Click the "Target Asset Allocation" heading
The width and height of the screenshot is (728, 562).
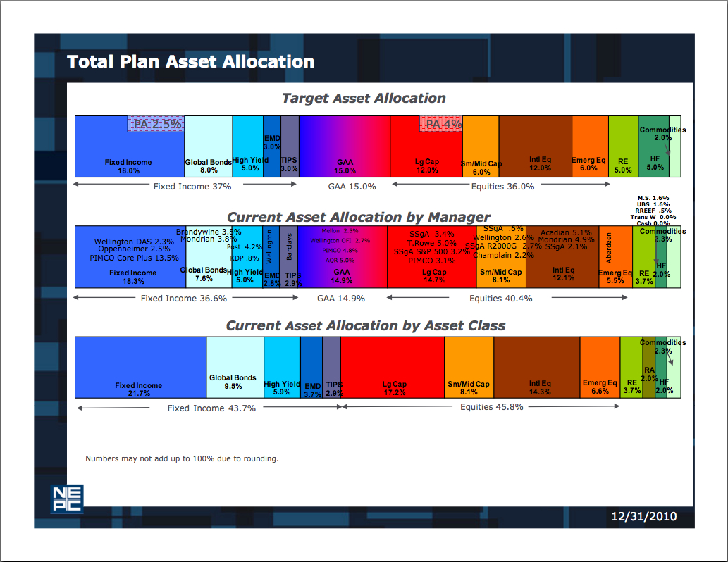364,99
